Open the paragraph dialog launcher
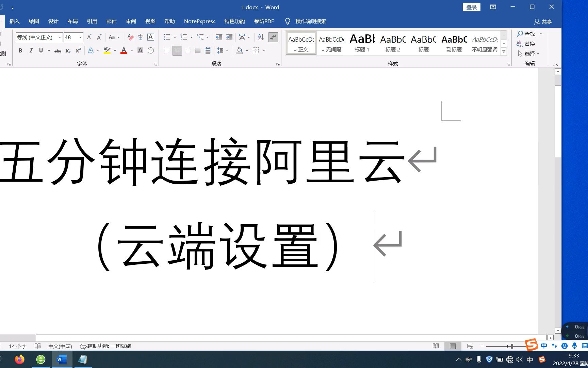Image resolution: width=588 pixels, height=368 pixels. point(278,64)
